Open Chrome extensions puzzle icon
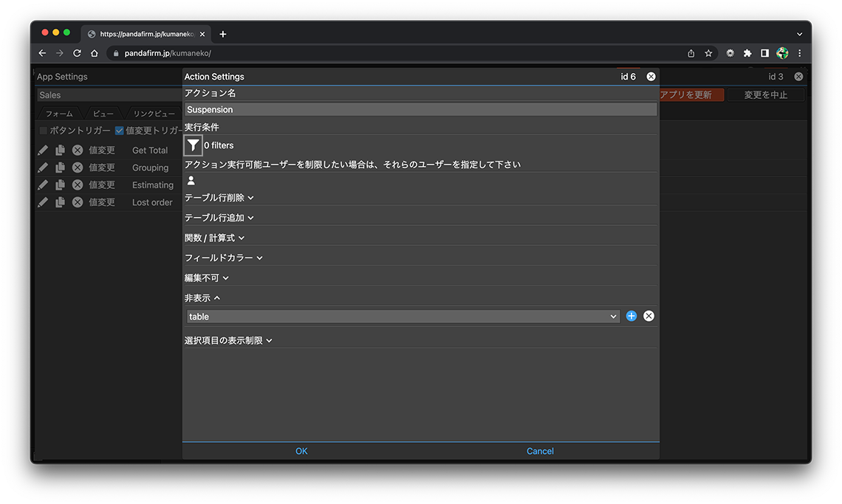The image size is (842, 504). tap(747, 53)
